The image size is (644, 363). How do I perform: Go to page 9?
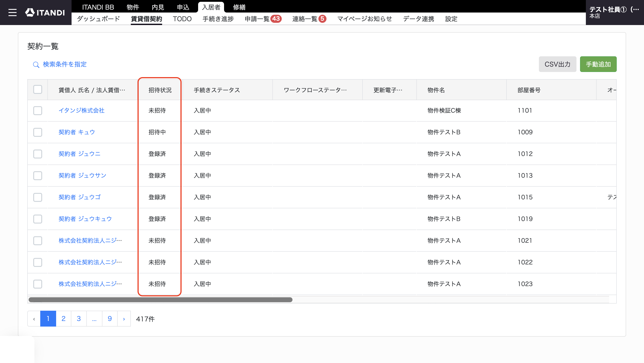coord(110,319)
